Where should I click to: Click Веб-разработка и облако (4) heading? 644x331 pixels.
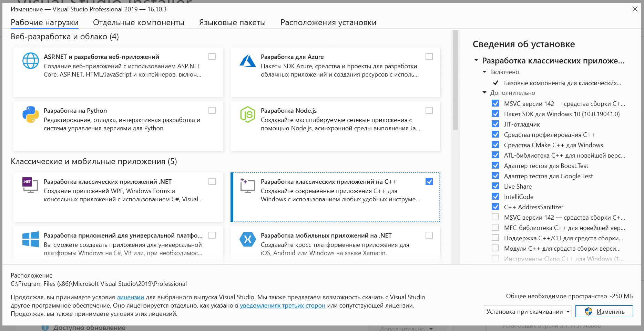tap(65, 37)
